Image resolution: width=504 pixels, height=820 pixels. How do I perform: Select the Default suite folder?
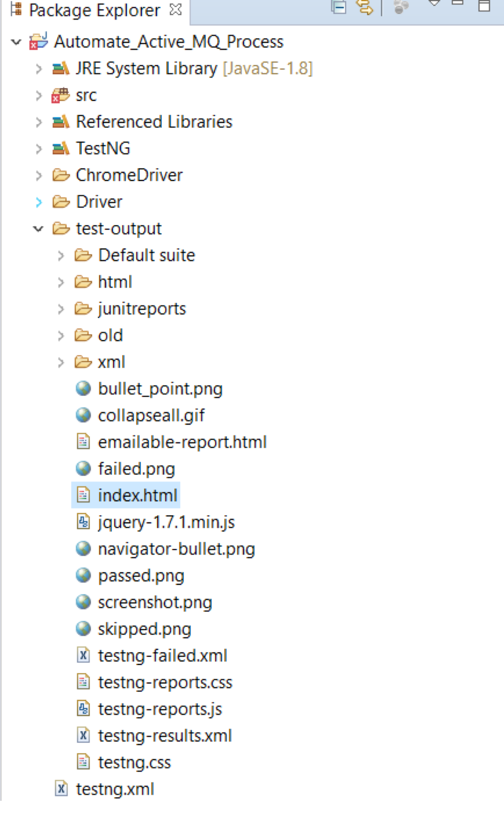pyautogui.click(x=146, y=255)
